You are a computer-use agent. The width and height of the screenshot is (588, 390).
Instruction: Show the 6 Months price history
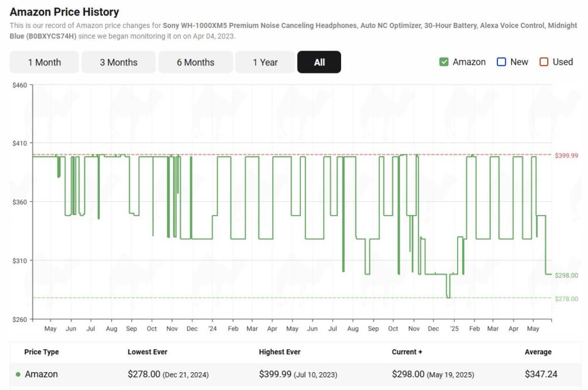pyautogui.click(x=195, y=62)
